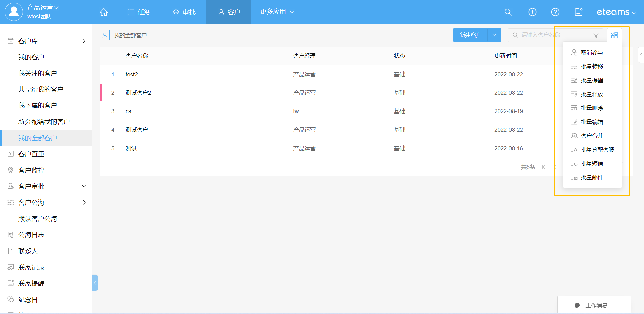Click the filter funnel icon

[596, 35]
